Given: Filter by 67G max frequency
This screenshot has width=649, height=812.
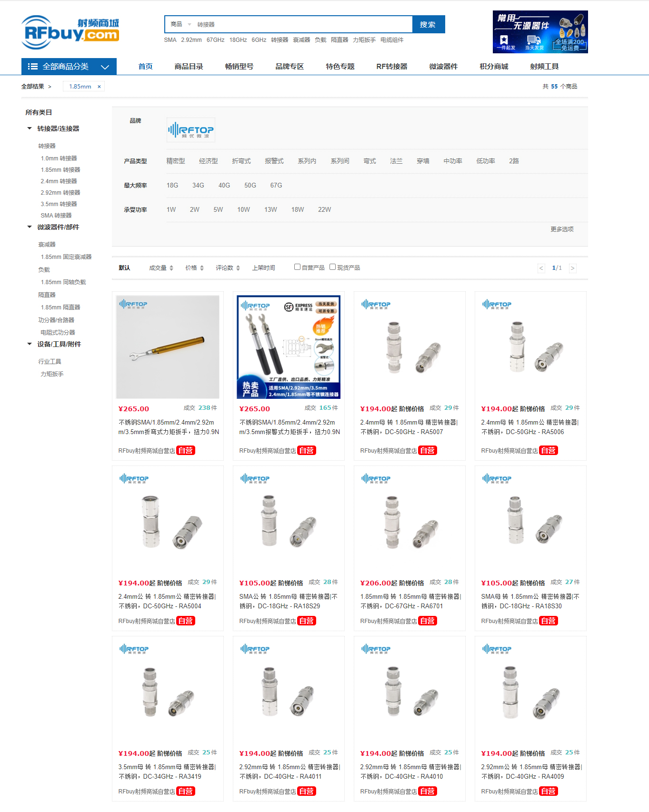Looking at the screenshot, I should click(x=276, y=186).
